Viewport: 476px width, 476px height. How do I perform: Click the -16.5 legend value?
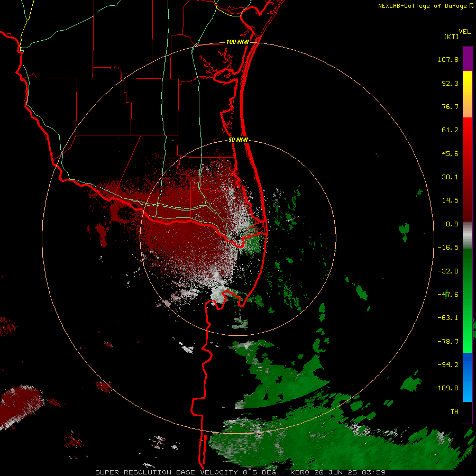click(448, 248)
